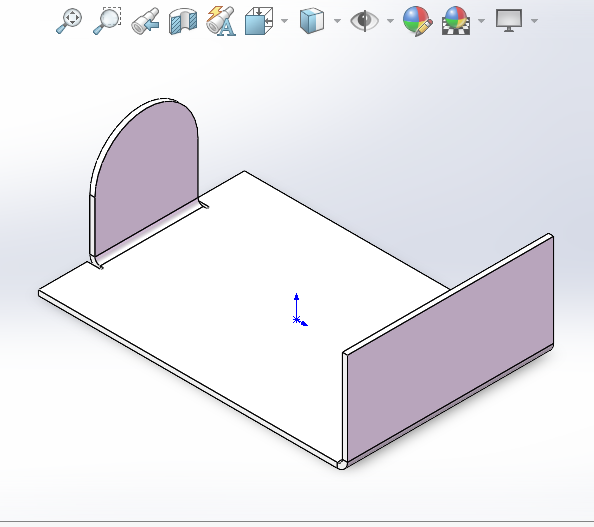This screenshot has width=594, height=527.
Task: Open Dynamic Annotation Views
Action: coord(221,21)
